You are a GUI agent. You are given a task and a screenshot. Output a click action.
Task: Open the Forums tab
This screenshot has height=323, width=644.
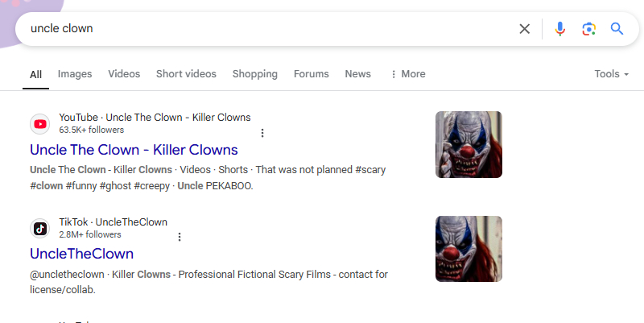[311, 74]
